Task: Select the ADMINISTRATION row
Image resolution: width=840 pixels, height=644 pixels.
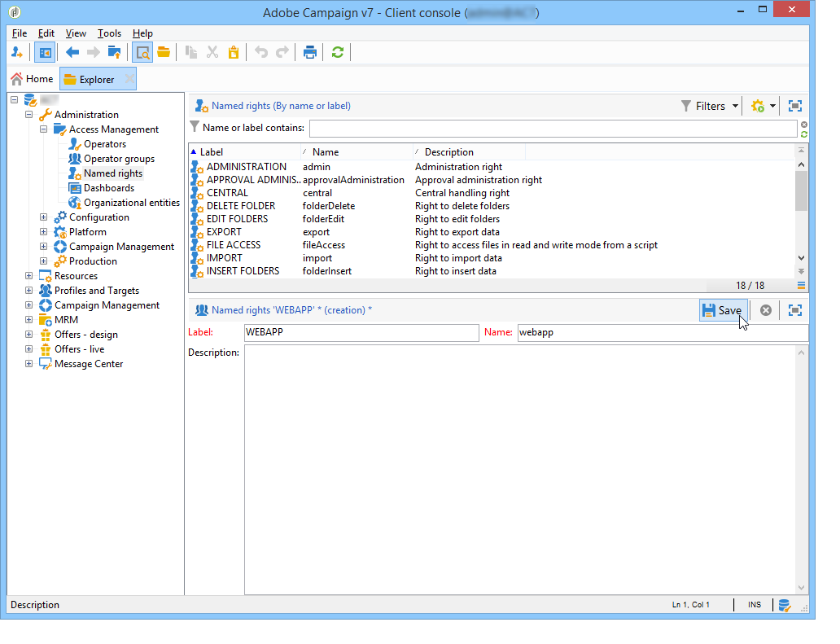Action: [492, 167]
